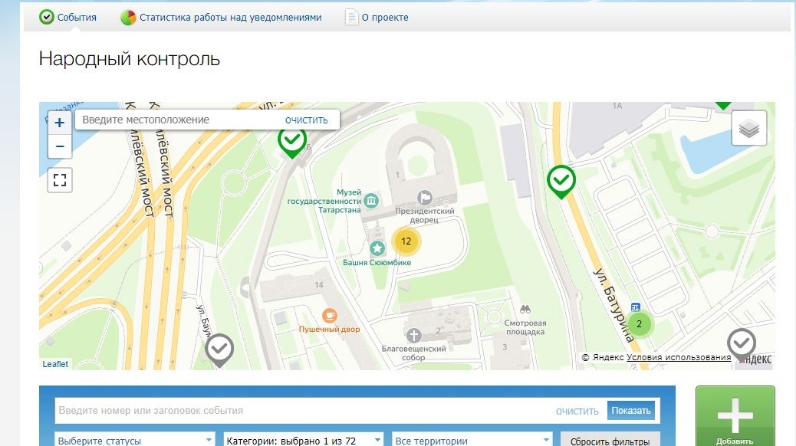This screenshot has width=796, height=446.
Task: Toggle fullscreen map view
Action: coord(60,180)
